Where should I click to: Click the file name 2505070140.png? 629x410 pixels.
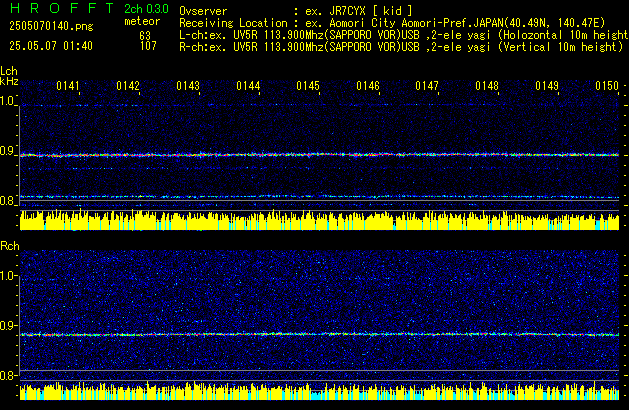point(51,26)
